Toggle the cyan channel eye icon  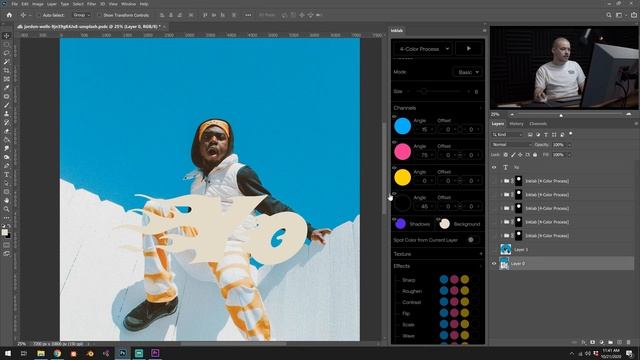(x=394, y=117)
